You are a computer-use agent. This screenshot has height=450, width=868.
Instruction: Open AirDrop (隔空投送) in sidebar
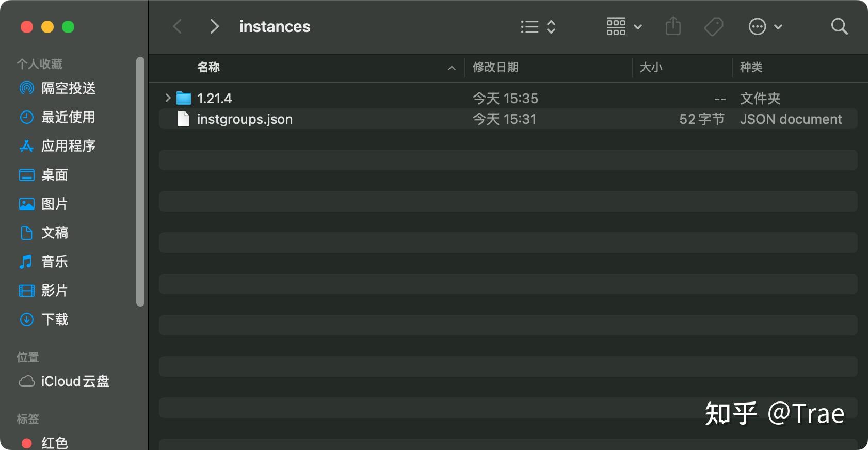68,88
